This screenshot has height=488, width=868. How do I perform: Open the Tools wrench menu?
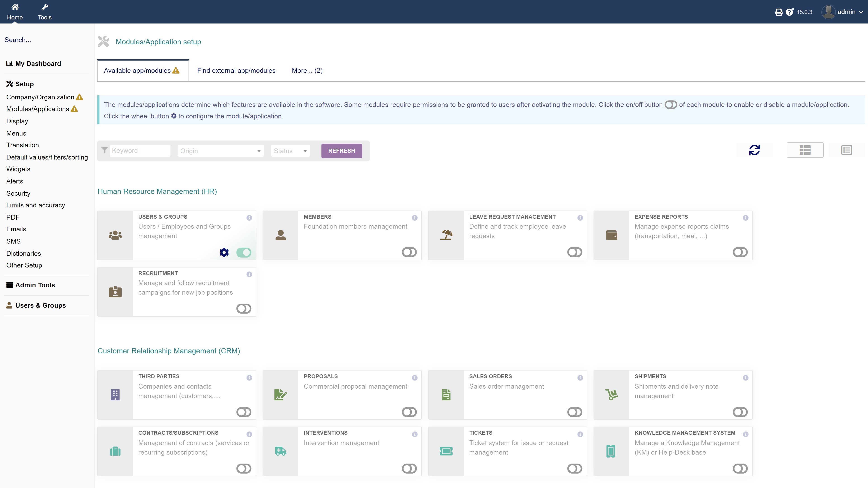tap(45, 7)
